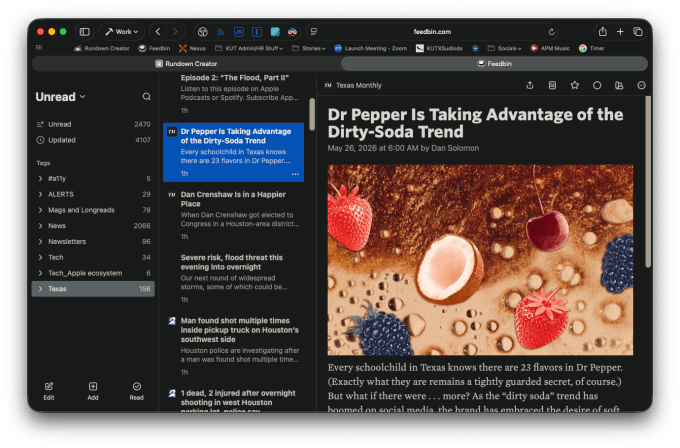Switch to the Feedbin tab
The width and height of the screenshot is (680, 448).
494,64
